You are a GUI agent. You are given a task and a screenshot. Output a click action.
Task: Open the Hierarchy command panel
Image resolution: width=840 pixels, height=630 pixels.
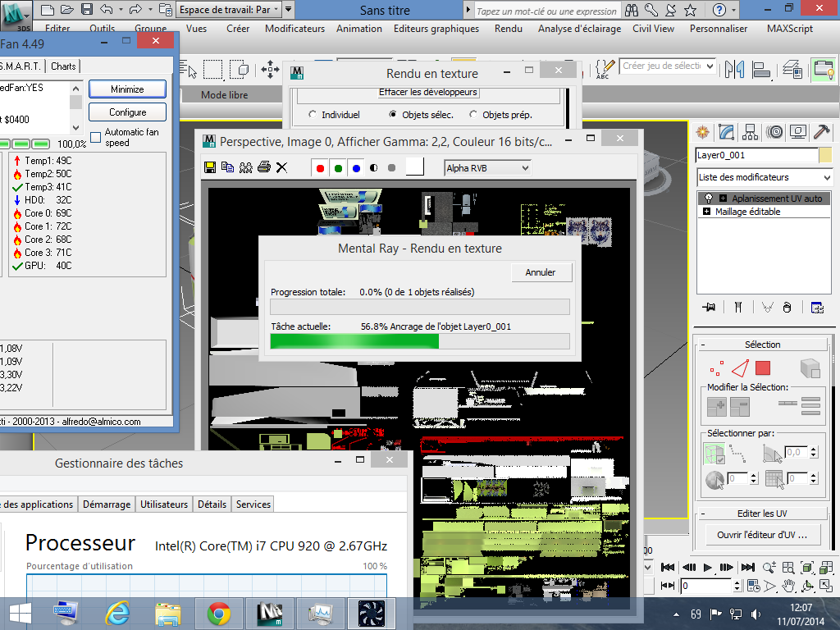click(750, 132)
